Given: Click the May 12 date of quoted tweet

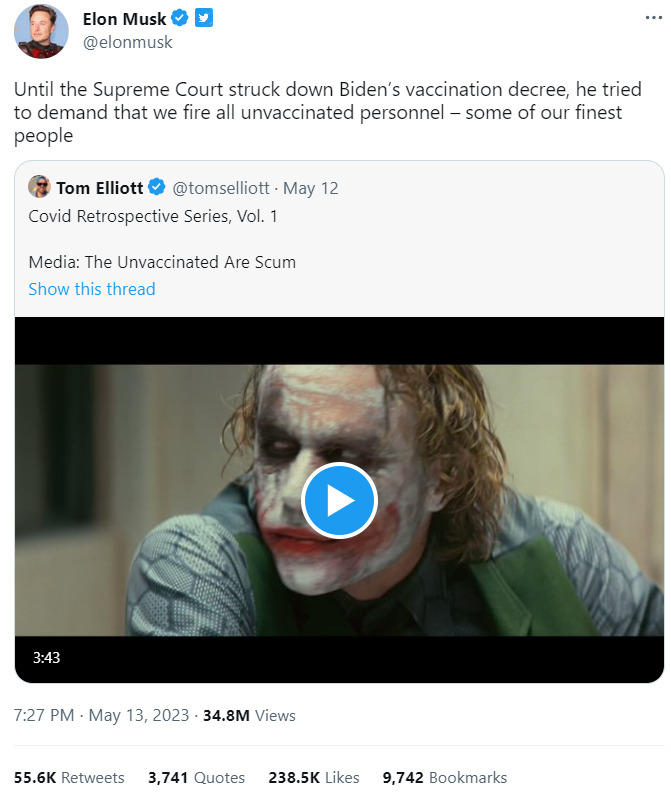Looking at the screenshot, I should pyautogui.click(x=311, y=187).
